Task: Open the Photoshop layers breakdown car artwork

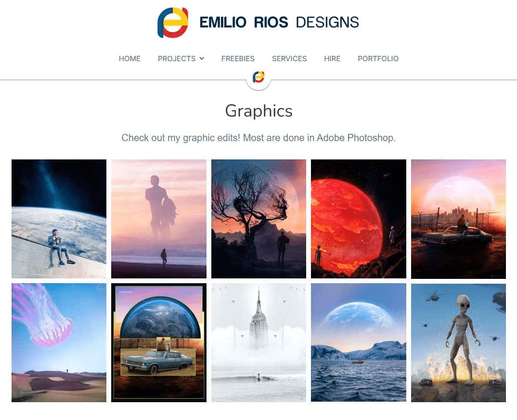Action: 158,342
